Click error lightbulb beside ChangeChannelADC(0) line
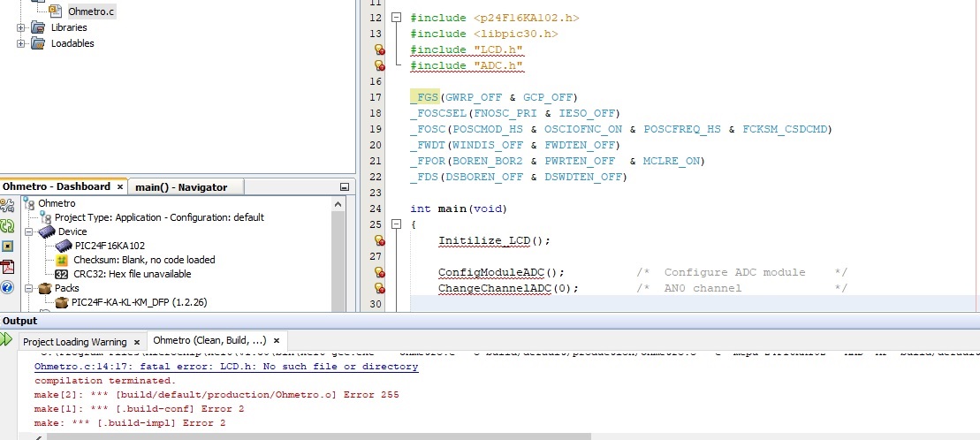Screen dimensions: 980x440 379,288
